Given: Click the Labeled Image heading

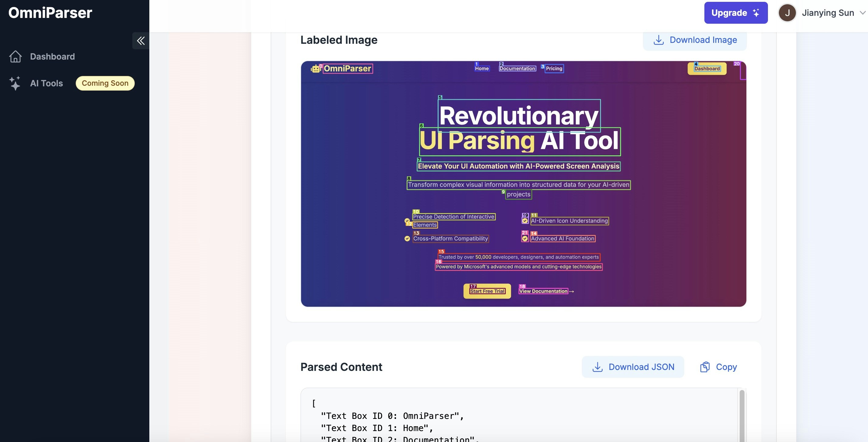Looking at the screenshot, I should tap(339, 40).
